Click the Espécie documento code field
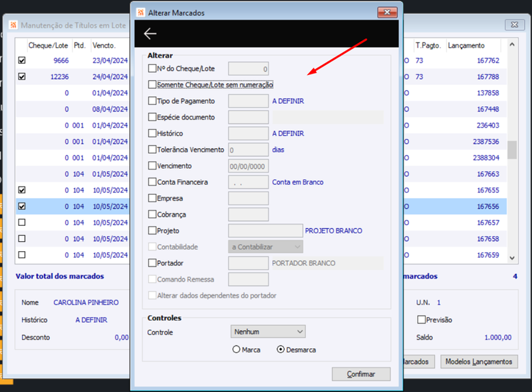 (x=248, y=118)
